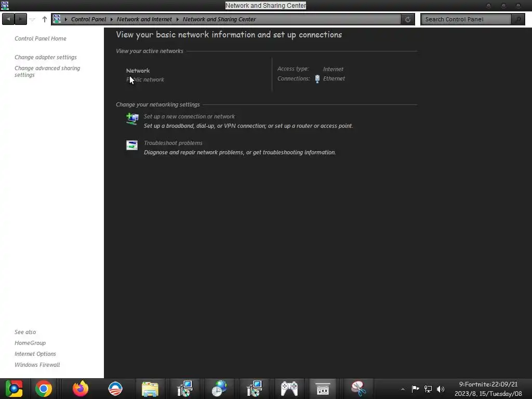Focus the Search Control Panel field
This screenshot has height=399, width=532.
(466, 19)
